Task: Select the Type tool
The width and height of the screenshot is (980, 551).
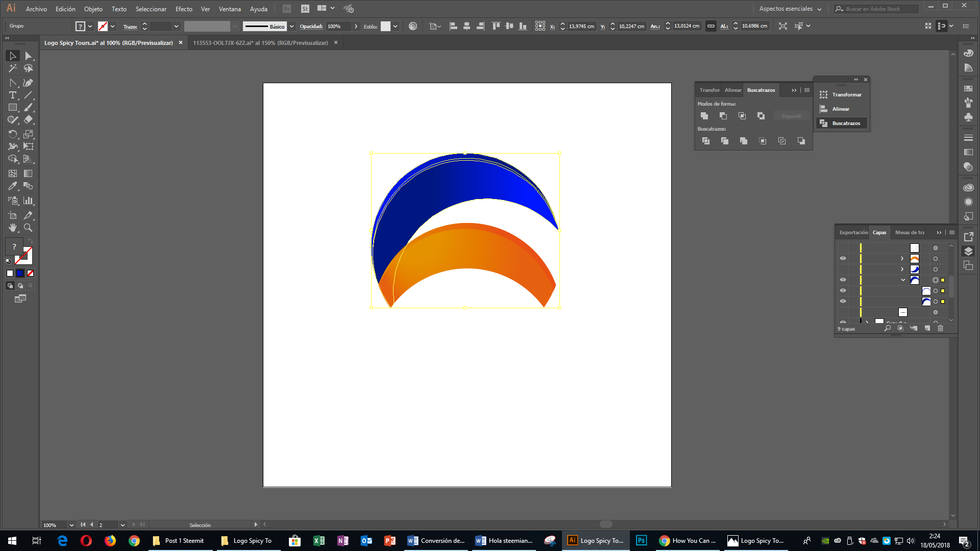Action: click(x=13, y=95)
